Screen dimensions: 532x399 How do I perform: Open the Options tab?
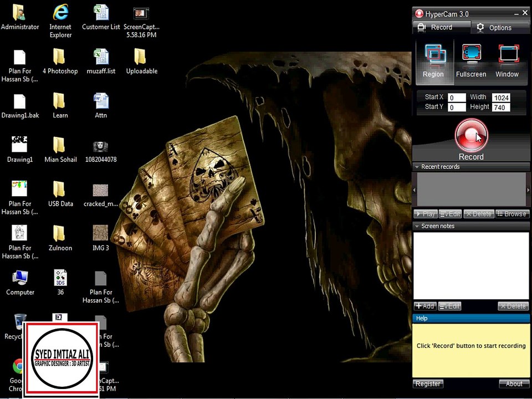(x=500, y=28)
